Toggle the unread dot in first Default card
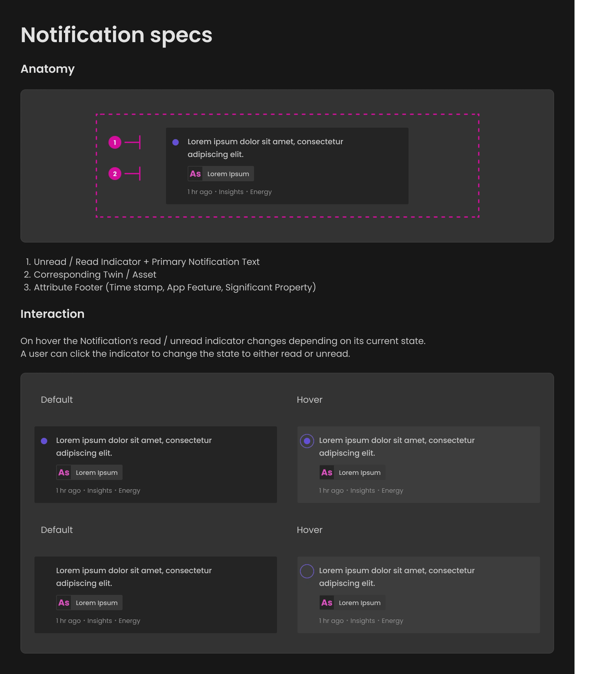Viewport: 616px width, 674px height. pyautogui.click(x=44, y=441)
